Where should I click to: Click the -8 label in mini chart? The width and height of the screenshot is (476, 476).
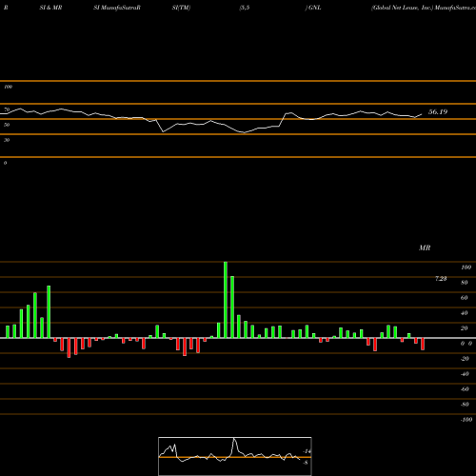click(x=306, y=463)
